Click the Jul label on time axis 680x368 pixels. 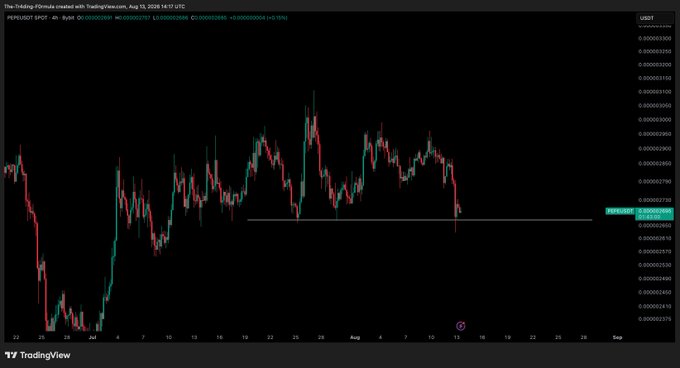92,337
